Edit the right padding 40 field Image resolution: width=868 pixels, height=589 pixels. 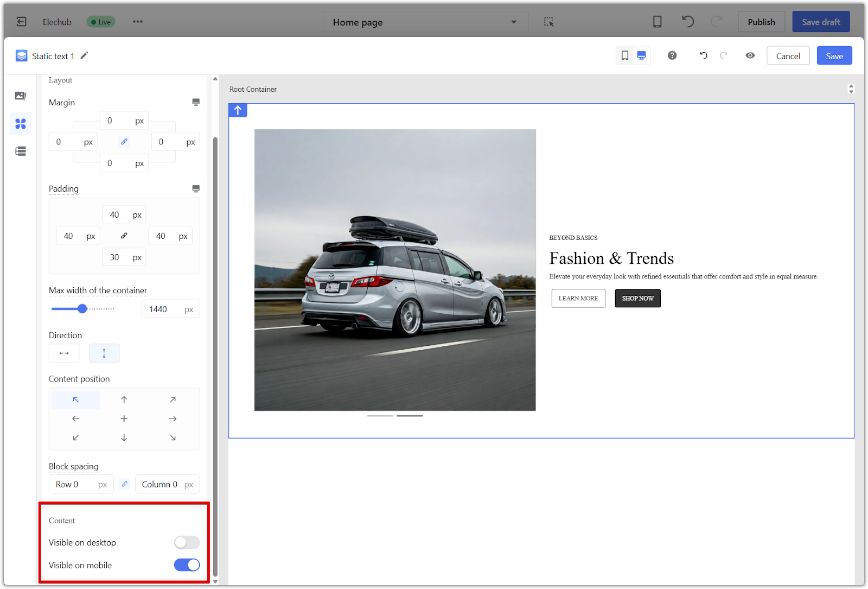(170, 236)
